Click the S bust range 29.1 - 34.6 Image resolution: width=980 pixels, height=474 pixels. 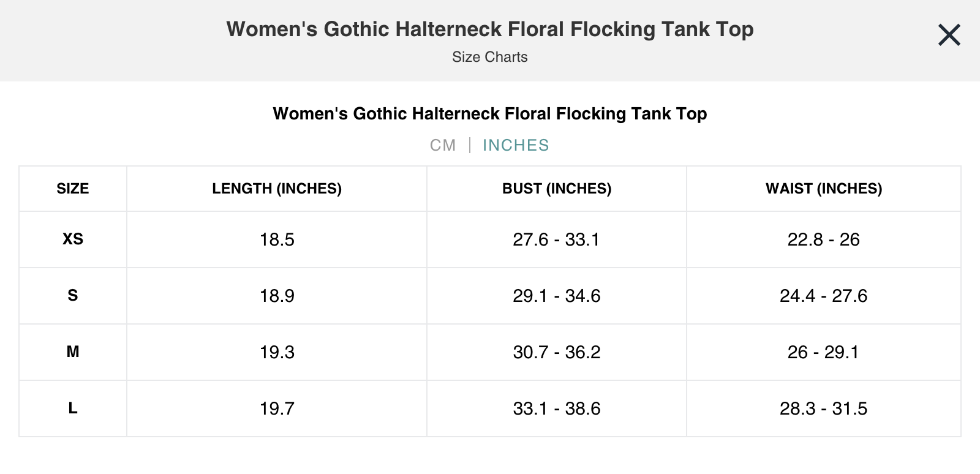click(557, 296)
